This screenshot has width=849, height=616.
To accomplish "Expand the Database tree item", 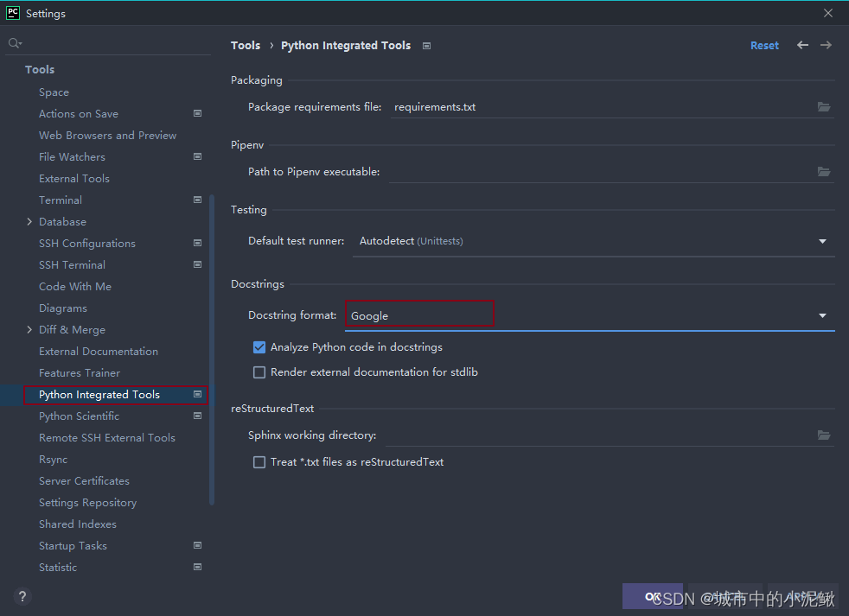I will [x=28, y=221].
